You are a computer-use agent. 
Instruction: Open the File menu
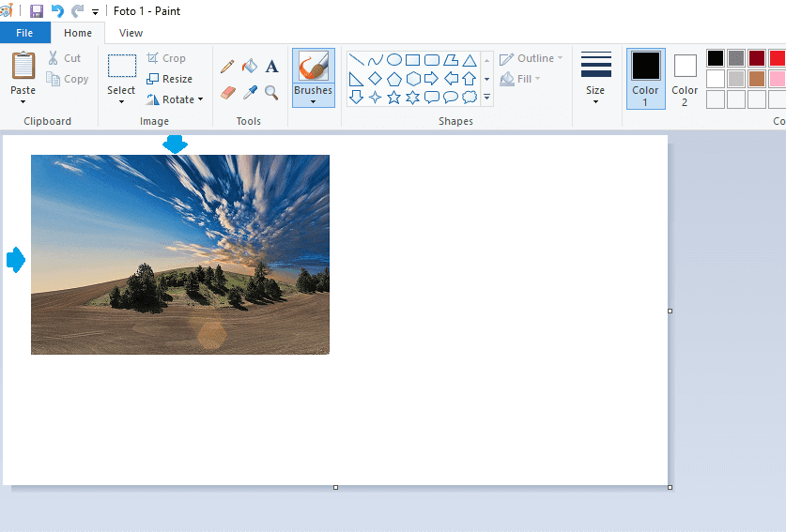[24, 33]
